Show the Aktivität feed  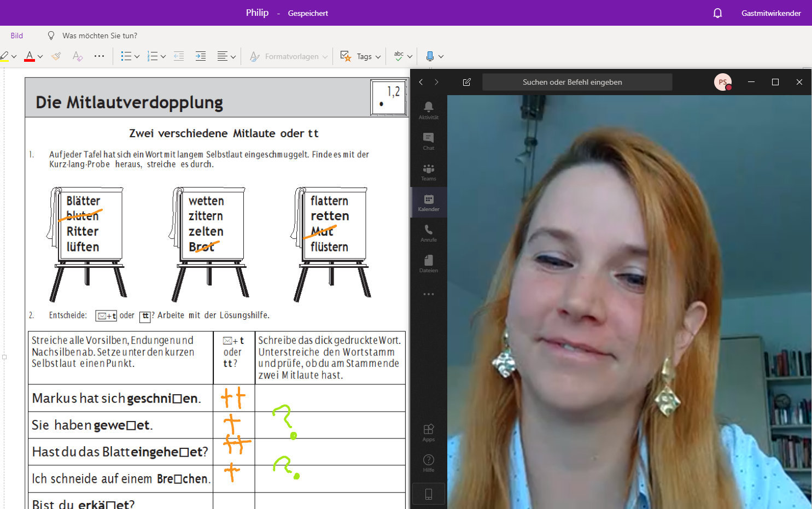click(x=428, y=110)
